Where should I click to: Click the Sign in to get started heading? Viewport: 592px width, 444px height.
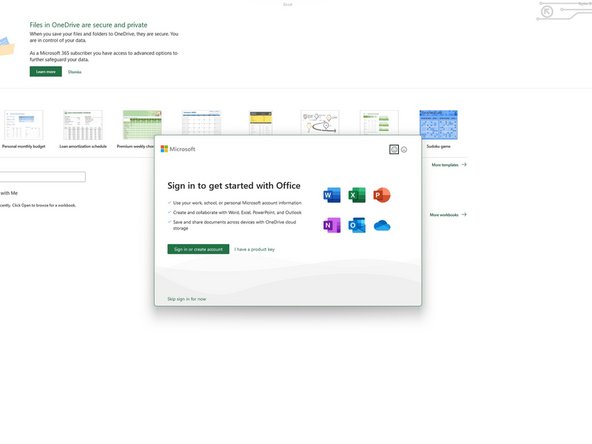[x=234, y=186]
